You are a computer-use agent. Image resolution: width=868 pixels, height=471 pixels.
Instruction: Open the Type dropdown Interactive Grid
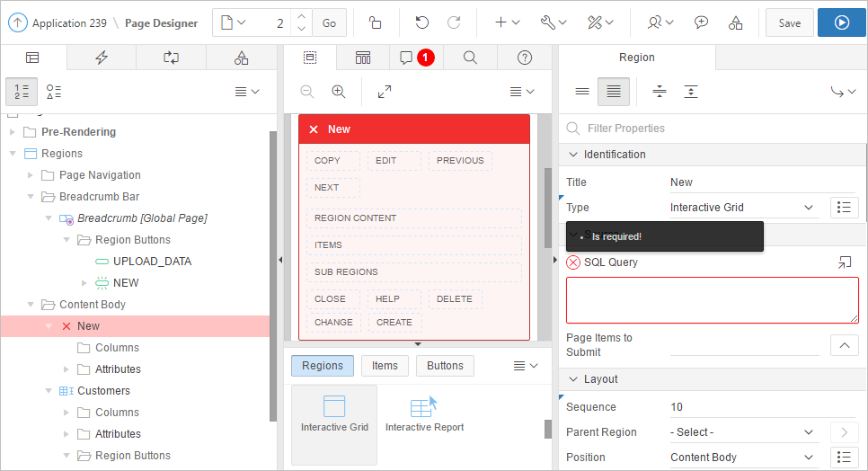tap(742, 208)
